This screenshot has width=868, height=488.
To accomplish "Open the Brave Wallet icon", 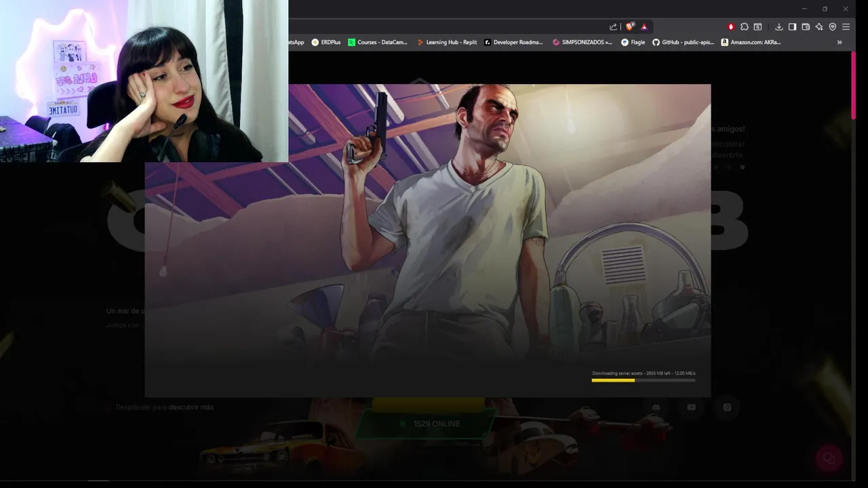I will point(806,27).
